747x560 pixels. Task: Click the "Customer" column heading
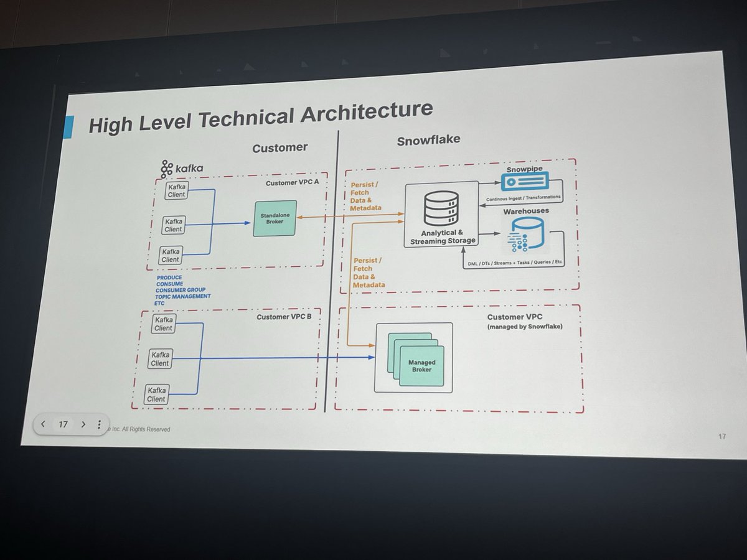[280, 147]
